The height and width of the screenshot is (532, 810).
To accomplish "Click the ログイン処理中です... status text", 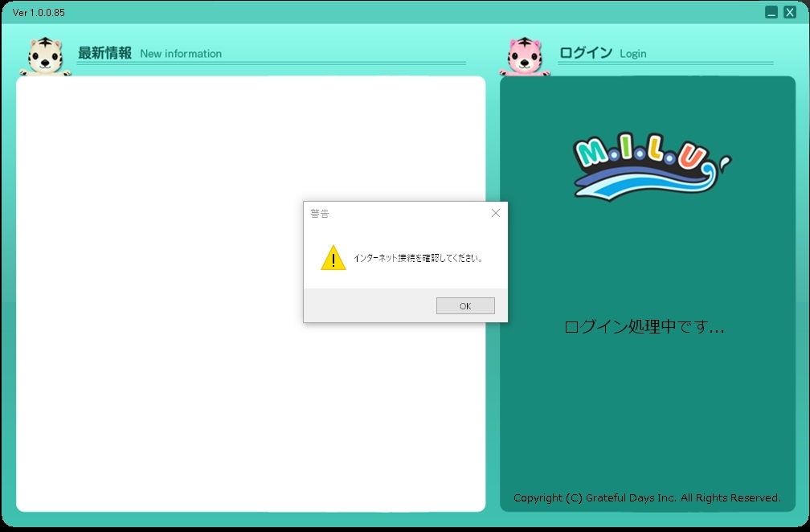I will 644,327.
